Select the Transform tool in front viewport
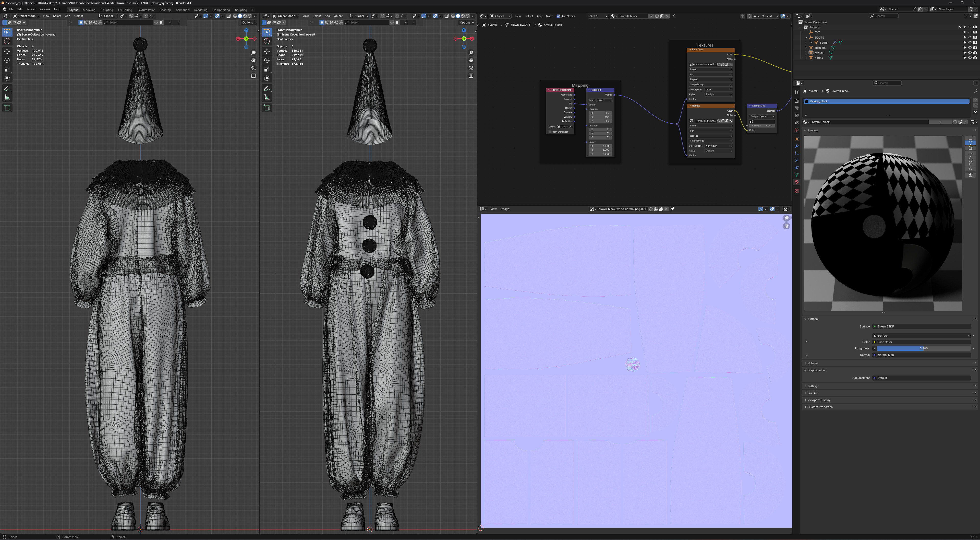This screenshot has width=980, height=540. coord(267,78)
